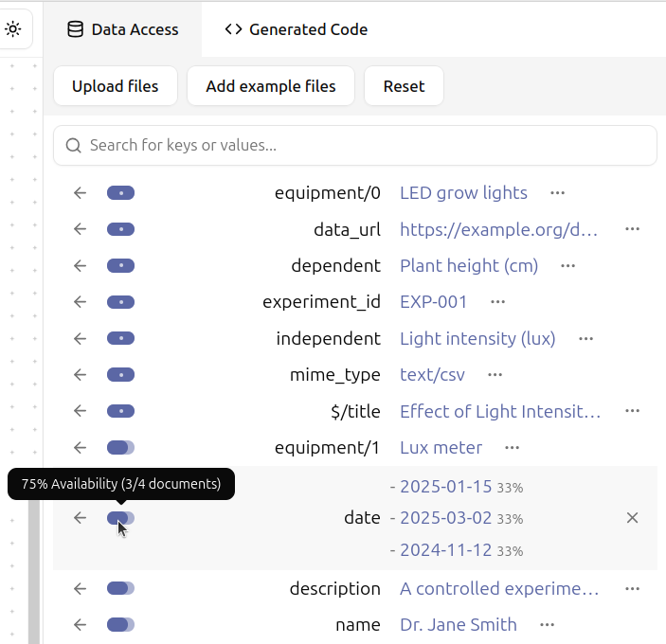This screenshot has width=666, height=644.
Task: Toggle the availability pill for description
Action: [x=120, y=588]
